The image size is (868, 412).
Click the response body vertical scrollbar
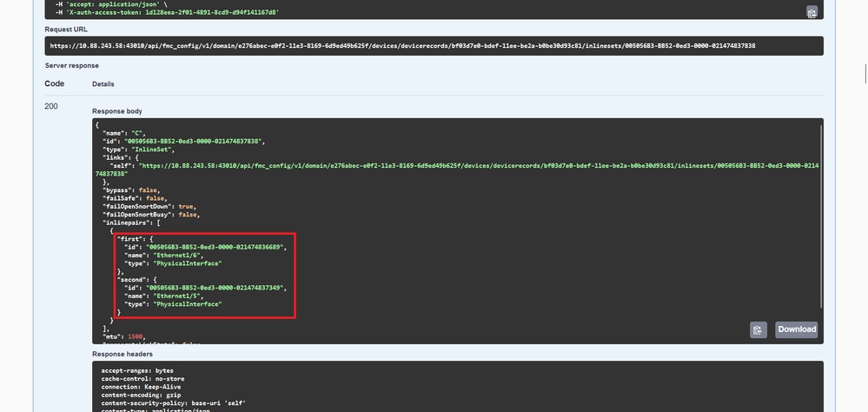click(821, 216)
